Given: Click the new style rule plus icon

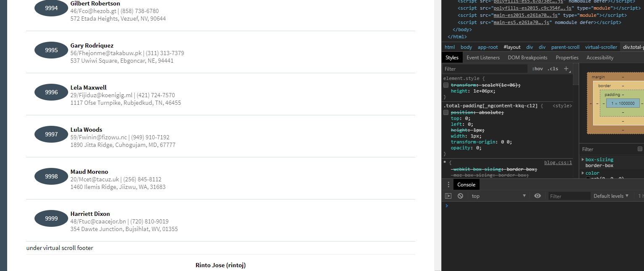Looking at the screenshot, I should coord(566,69).
